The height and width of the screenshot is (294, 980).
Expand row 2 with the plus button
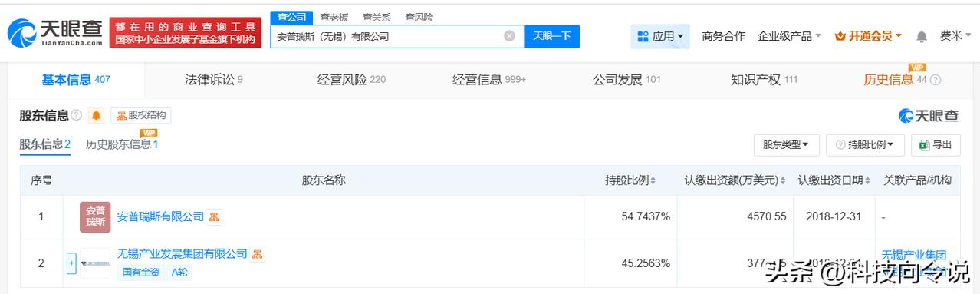pos(71,263)
